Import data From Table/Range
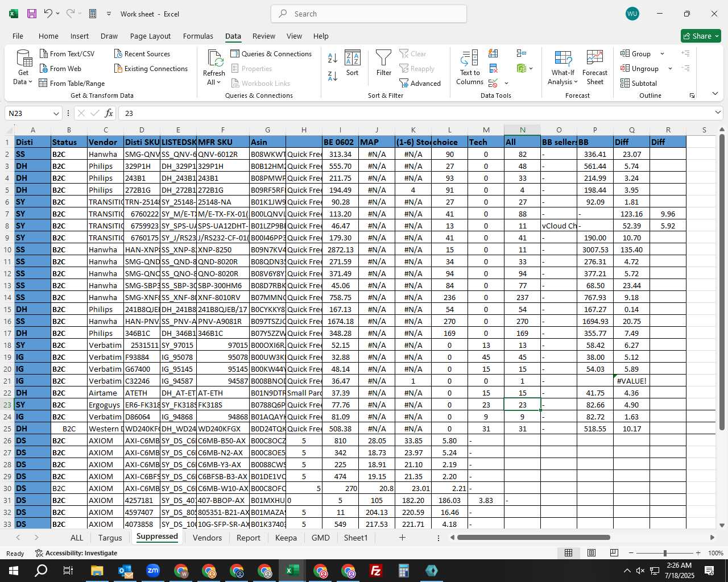Viewport: 728px width, 582px height. tap(72, 83)
